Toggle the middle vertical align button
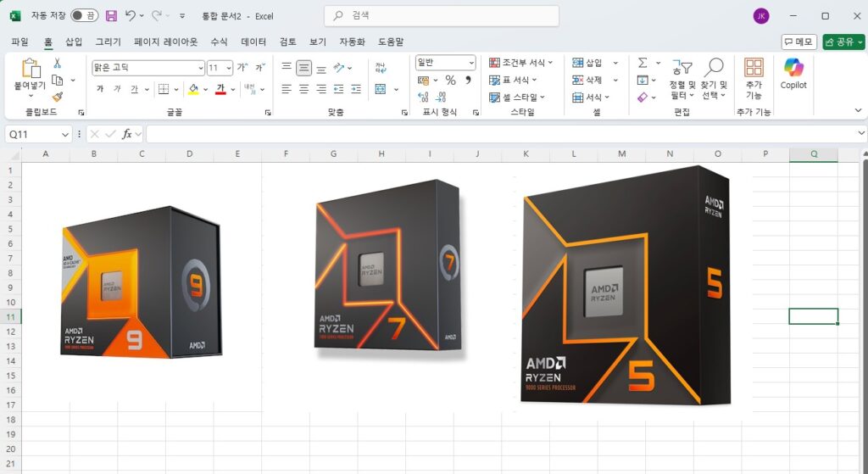 click(x=303, y=67)
